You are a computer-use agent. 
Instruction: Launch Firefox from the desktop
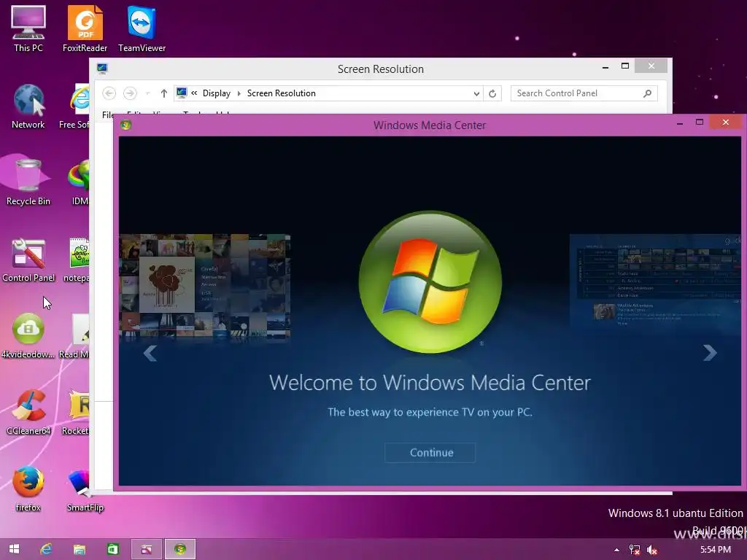[x=28, y=489]
